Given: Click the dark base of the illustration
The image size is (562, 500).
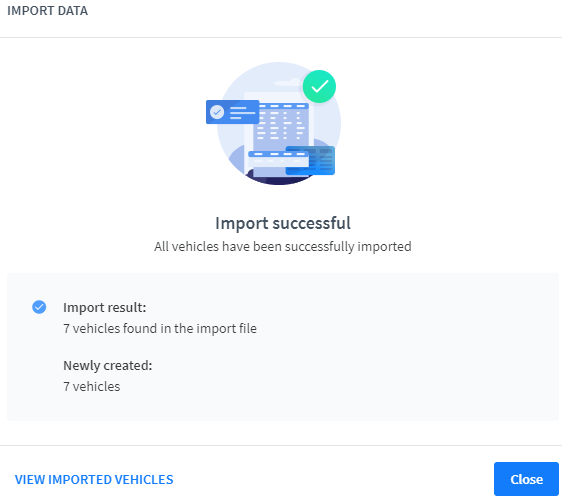Looking at the screenshot, I should [x=278, y=178].
